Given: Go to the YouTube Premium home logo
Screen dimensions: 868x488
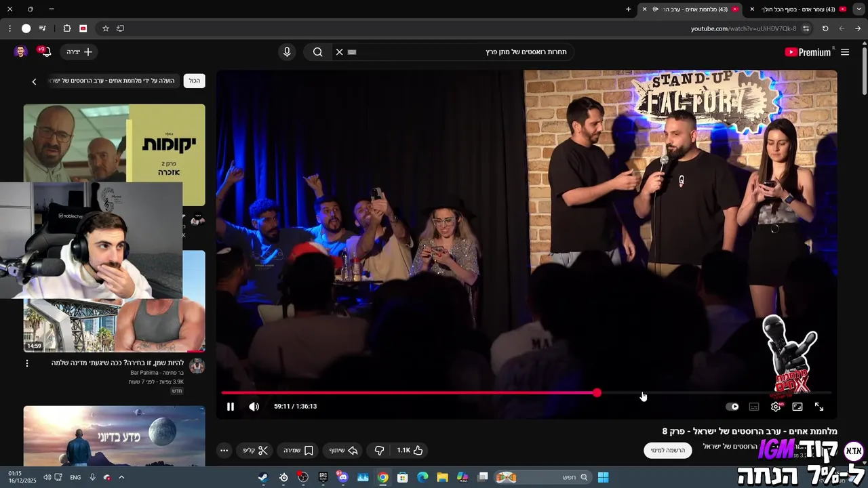Looking at the screenshot, I should point(808,52).
